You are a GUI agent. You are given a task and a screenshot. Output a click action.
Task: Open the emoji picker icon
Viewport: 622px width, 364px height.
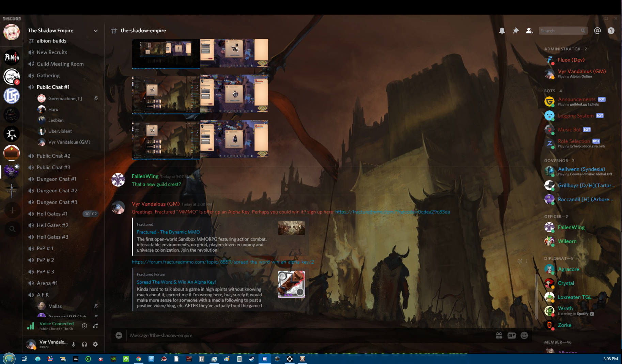tap(524, 335)
